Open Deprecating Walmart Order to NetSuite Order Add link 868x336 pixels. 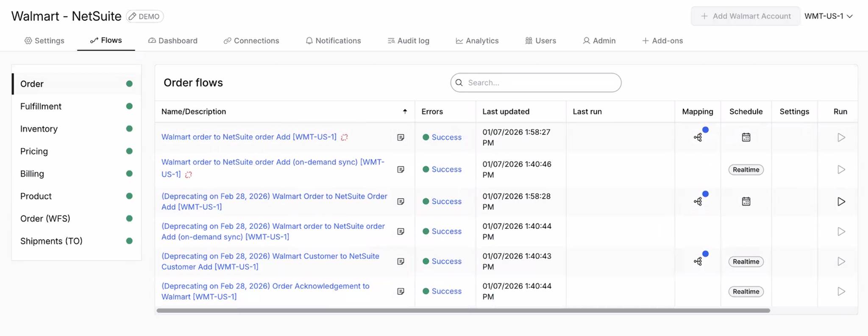pos(274,202)
